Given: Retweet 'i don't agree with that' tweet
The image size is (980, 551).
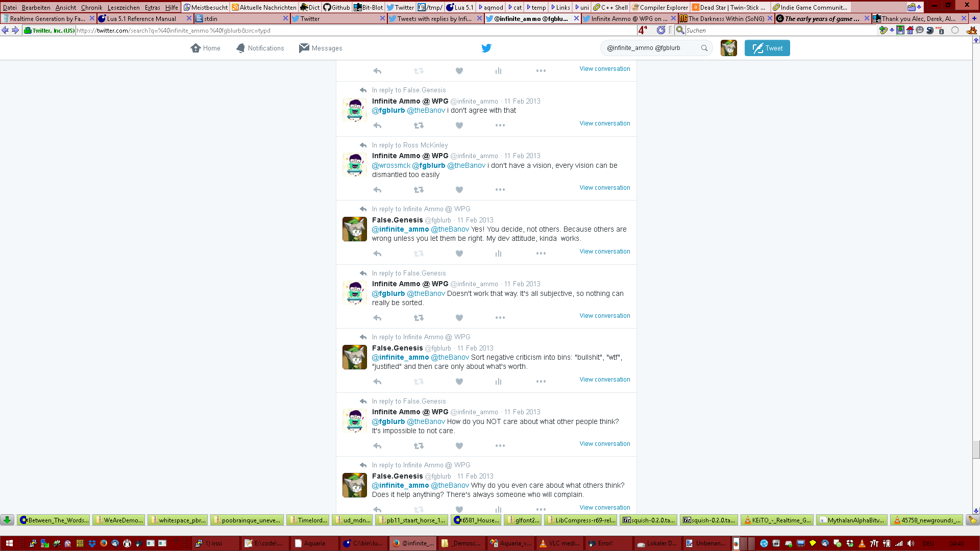Looking at the screenshot, I should [x=419, y=126].
